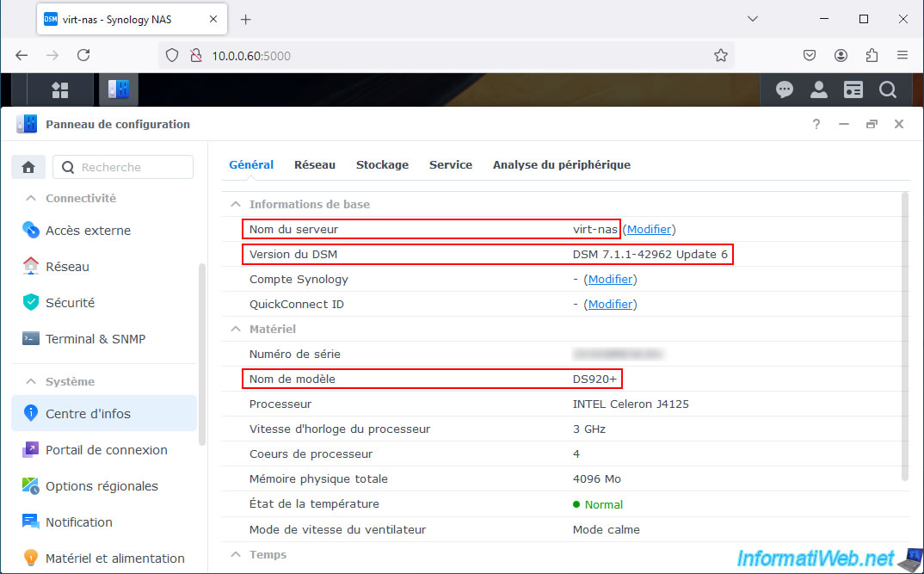Viewport: 924px width, 574px height.
Task: Go back in browser history
Action: point(22,55)
